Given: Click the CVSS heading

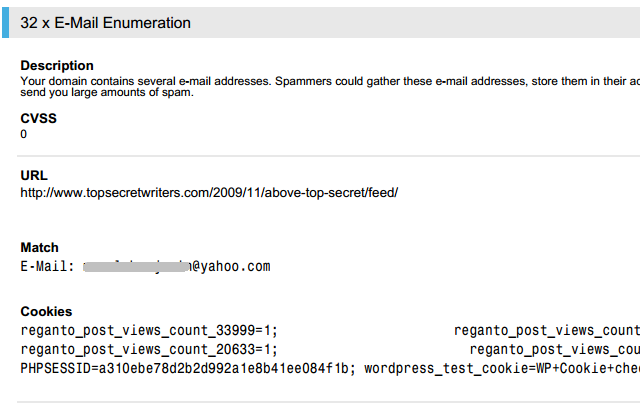Looking at the screenshot, I should (x=38, y=118).
